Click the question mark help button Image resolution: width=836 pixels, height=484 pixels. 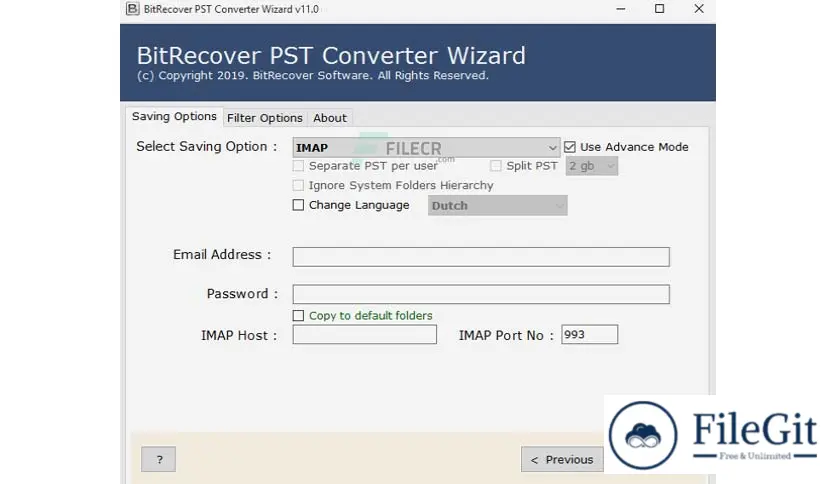pyautogui.click(x=158, y=459)
